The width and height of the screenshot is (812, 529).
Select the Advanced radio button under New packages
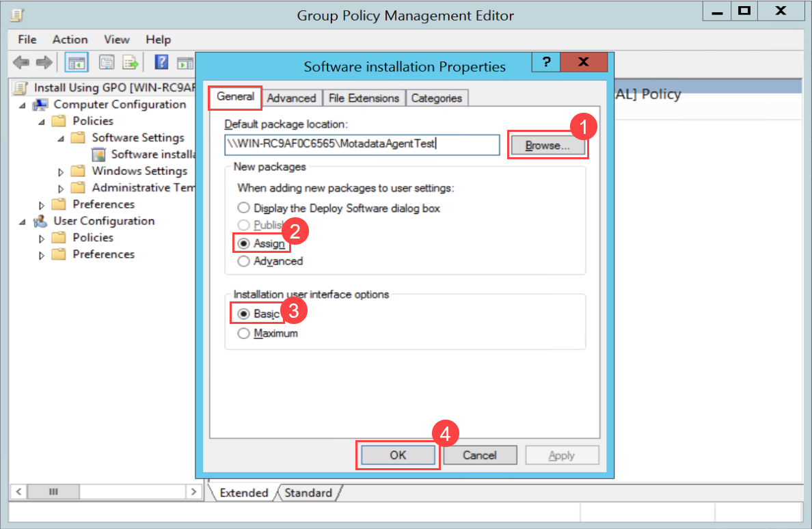pyautogui.click(x=243, y=261)
